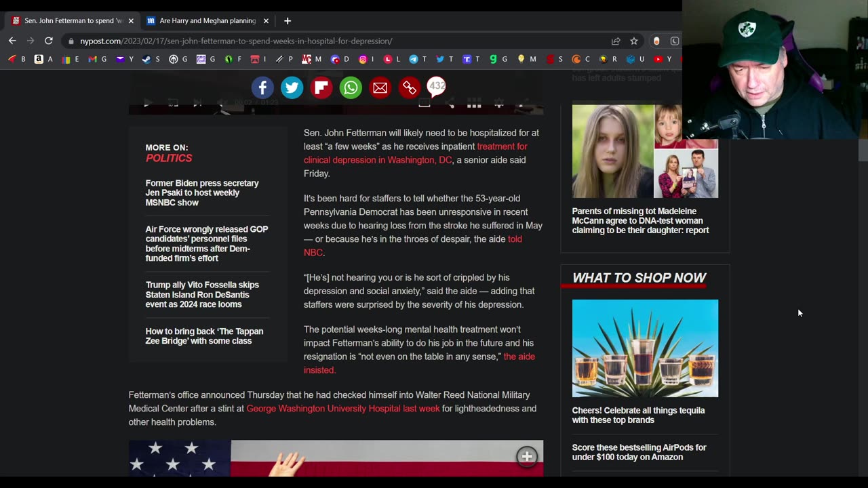Viewport: 868px width, 488px height.
Task: Open the YouTube bookmark
Action: pyautogui.click(x=663, y=59)
